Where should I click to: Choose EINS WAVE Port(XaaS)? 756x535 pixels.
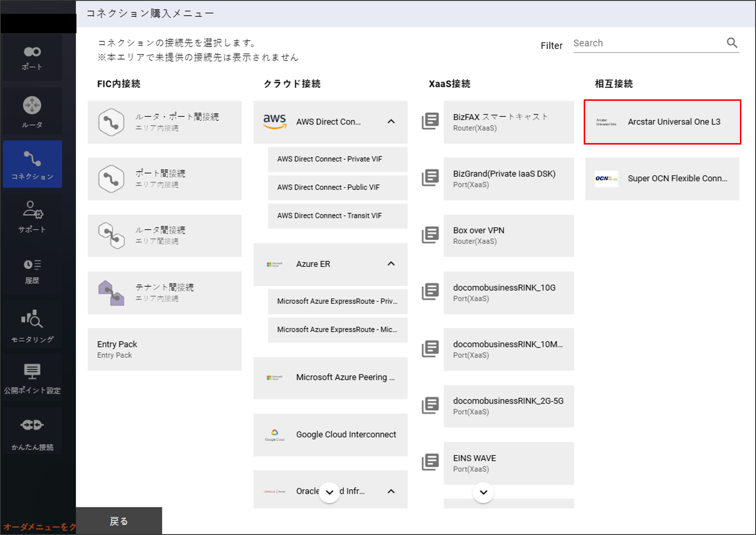click(509, 463)
